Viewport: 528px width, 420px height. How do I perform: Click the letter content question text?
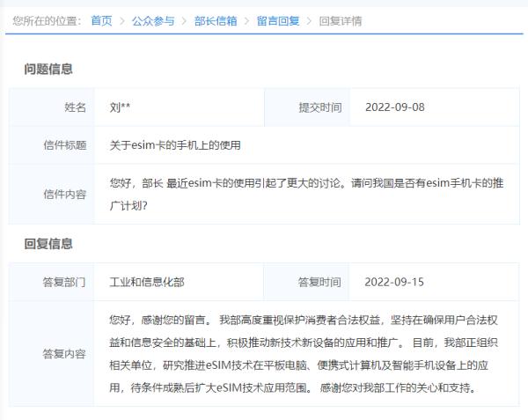click(x=307, y=194)
